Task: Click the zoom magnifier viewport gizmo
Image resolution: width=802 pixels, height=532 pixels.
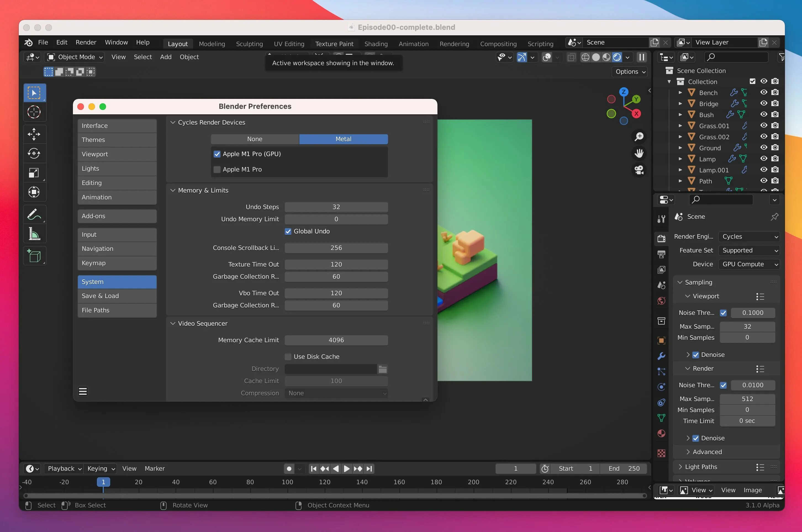Action: coord(639,136)
